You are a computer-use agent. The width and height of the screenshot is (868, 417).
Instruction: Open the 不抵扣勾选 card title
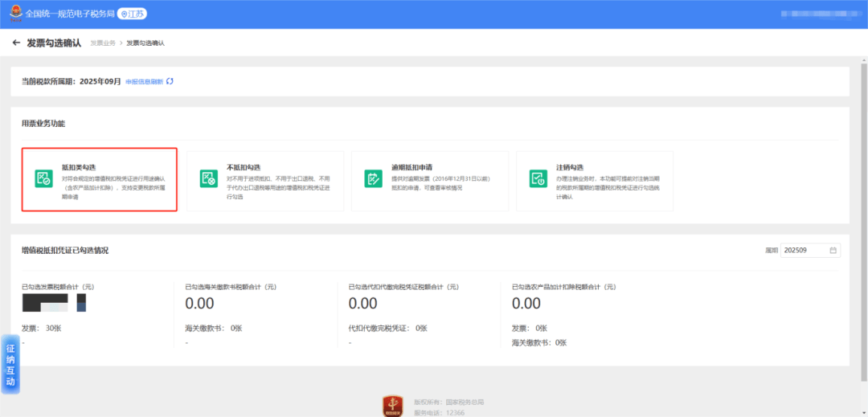[x=243, y=167]
